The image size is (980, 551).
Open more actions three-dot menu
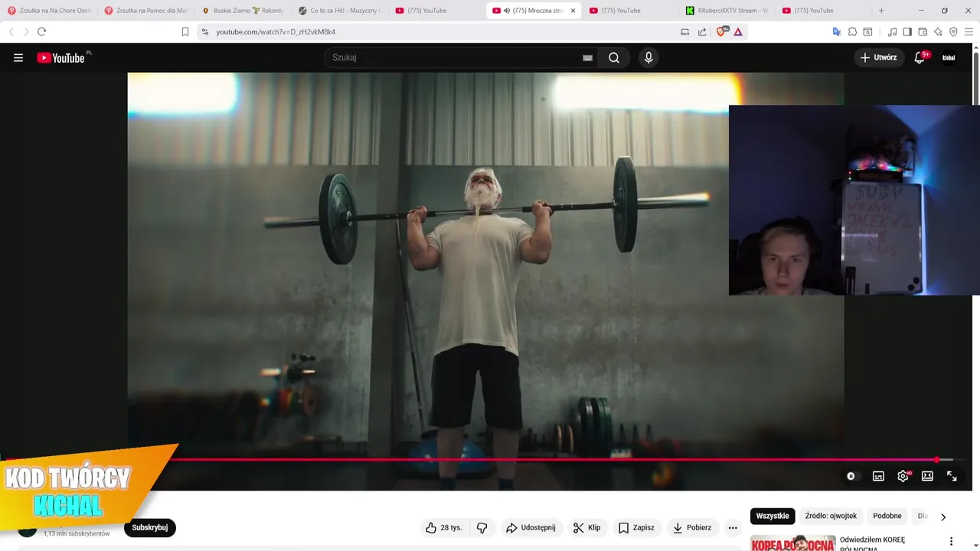(x=733, y=527)
